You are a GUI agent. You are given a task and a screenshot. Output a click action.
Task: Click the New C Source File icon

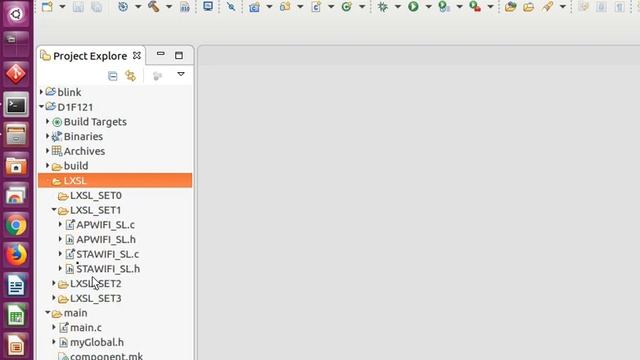316,7
